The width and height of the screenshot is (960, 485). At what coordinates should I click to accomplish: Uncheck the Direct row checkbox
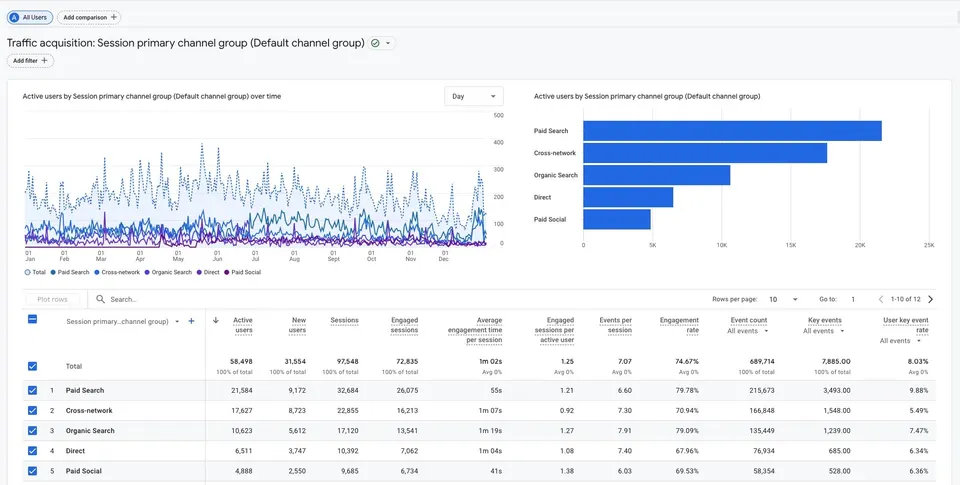[x=32, y=451]
